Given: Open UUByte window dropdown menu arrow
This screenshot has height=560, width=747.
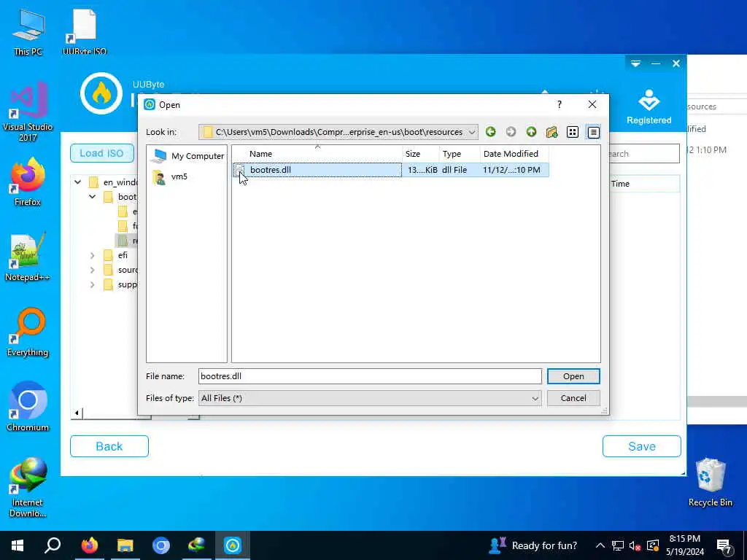Looking at the screenshot, I should pos(635,64).
